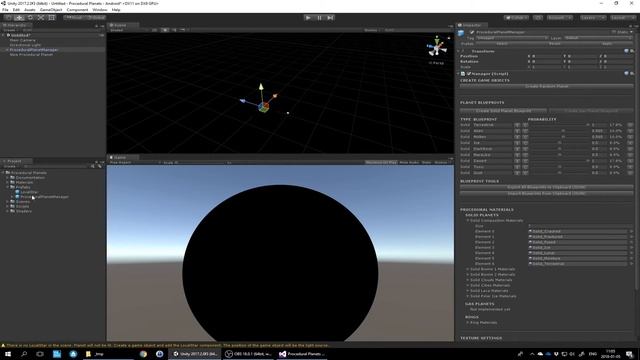Click the Step frame button
The image size is (640, 360).
[330, 18]
